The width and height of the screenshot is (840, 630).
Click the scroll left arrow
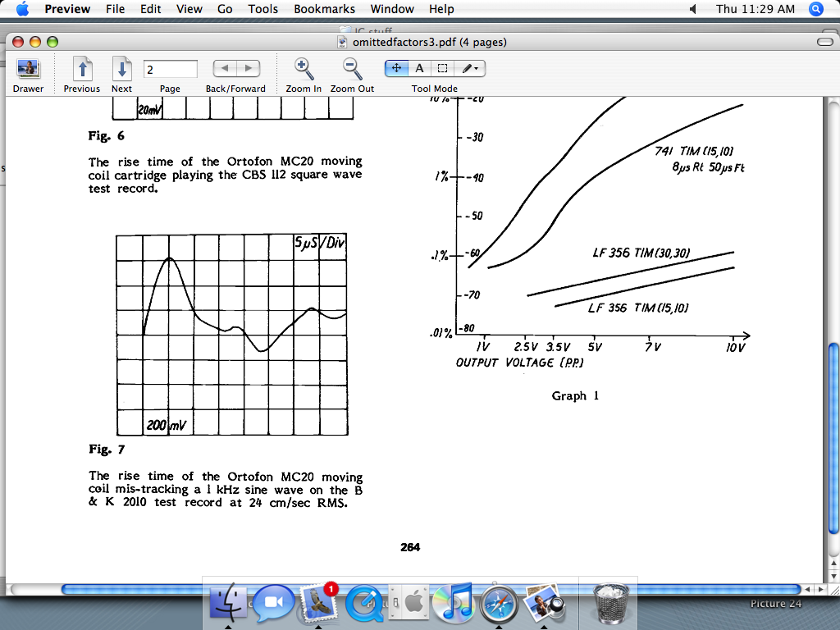(x=808, y=589)
